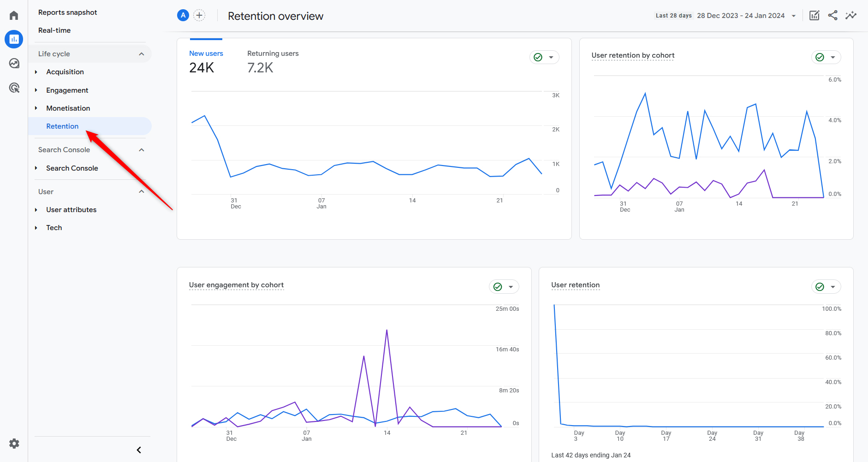This screenshot has height=462, width=868.
Task: Customize this report using the edit icon
Action: [x=814, y=15]
